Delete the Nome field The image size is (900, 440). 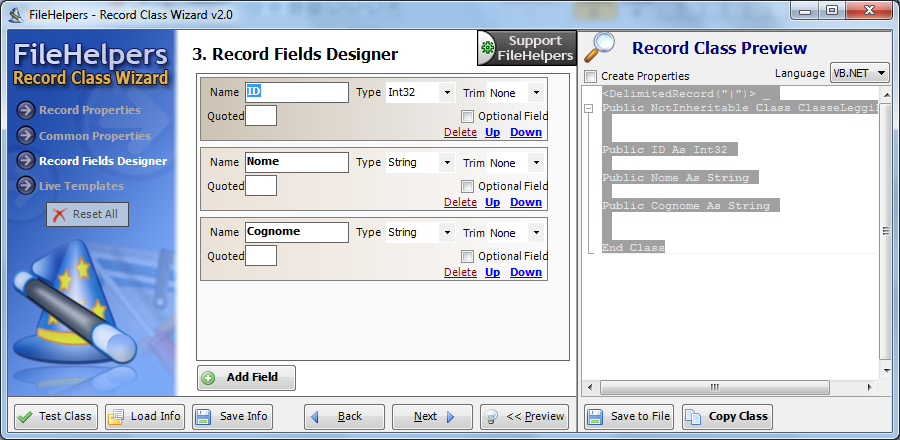(460, 203)
